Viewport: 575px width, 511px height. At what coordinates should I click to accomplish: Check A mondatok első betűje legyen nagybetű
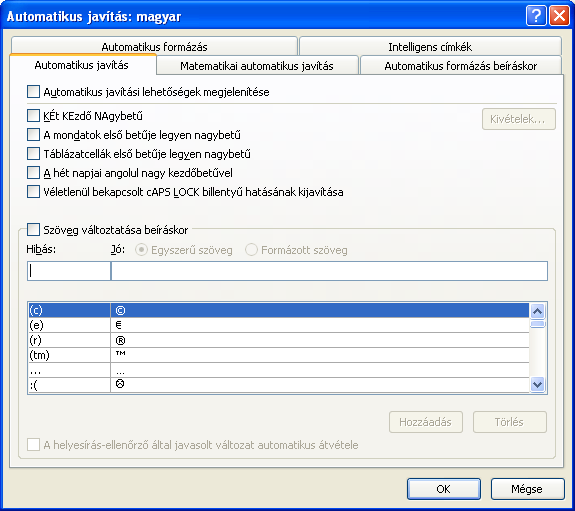(33, 135)
